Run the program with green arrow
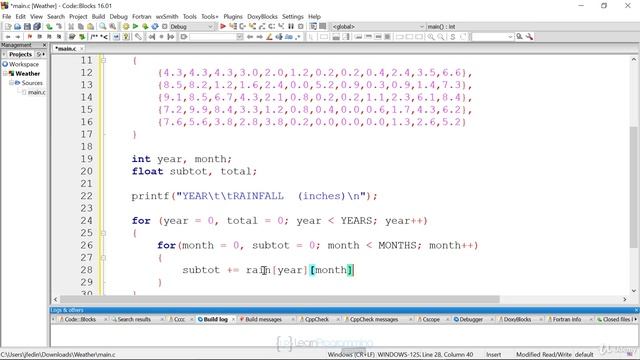 (x=135, y=27)
